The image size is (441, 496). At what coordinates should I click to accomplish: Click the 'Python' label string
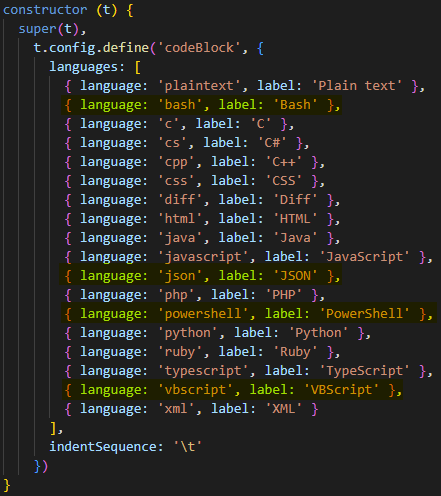coord(318,333)
